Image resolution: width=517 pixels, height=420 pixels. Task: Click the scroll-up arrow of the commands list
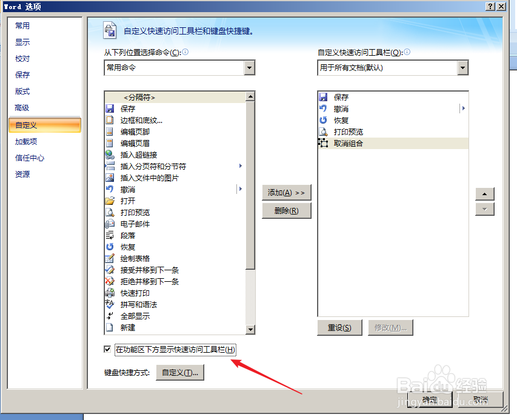[250, 96]
